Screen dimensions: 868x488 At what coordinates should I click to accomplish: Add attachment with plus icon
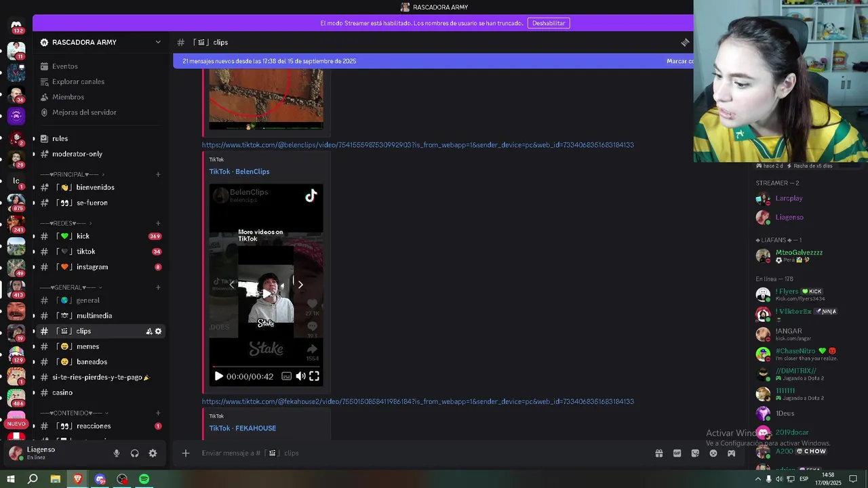point(186,453)
